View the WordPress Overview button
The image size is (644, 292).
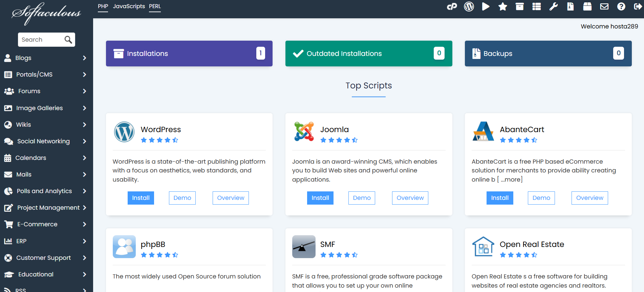pyautogui.click(x=231, y=198)
